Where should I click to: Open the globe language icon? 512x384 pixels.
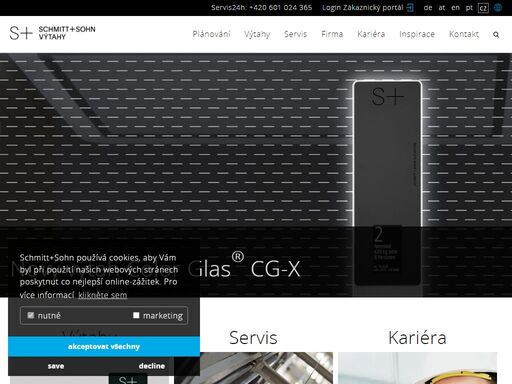click(498, 8)
